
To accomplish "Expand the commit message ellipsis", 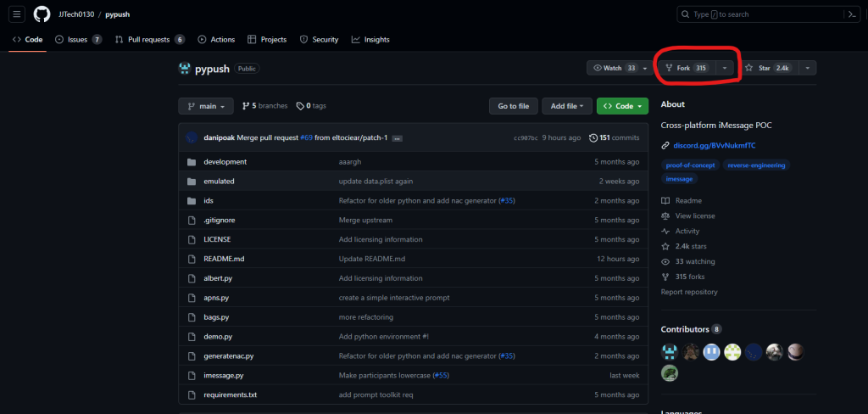I will click(x=397, y=137).
